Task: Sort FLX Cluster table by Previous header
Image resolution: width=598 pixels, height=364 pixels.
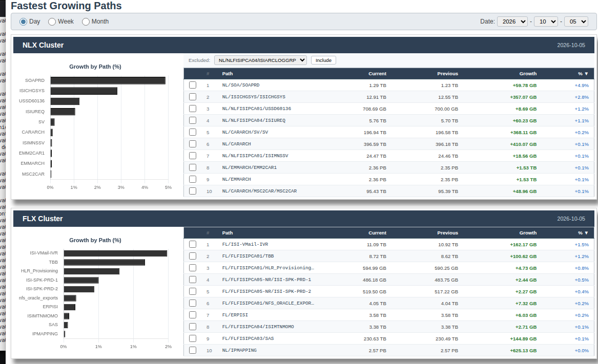Action: click(x=447, y=233)
